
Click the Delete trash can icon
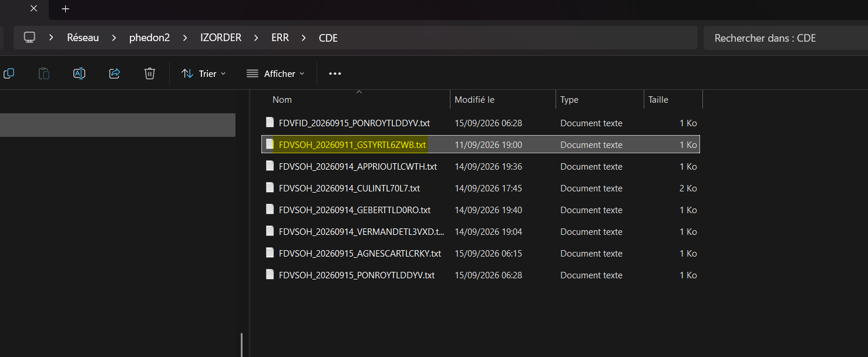[150, 73]
